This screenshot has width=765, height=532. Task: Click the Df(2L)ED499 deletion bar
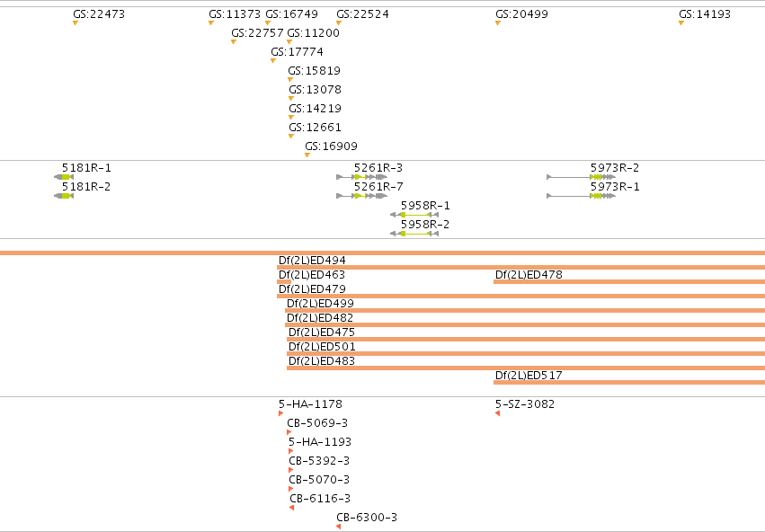[525, 311]
